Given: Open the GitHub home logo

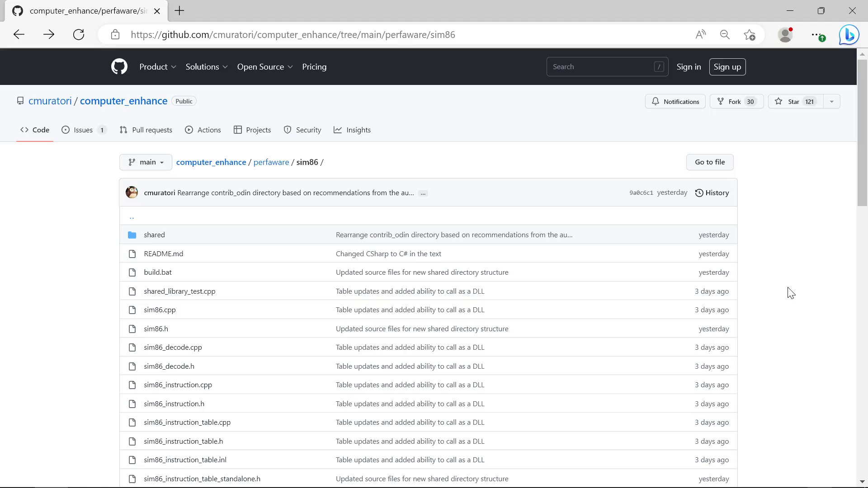Looking at the screenshot, I should pyautogui.click(x=119, y=66).
